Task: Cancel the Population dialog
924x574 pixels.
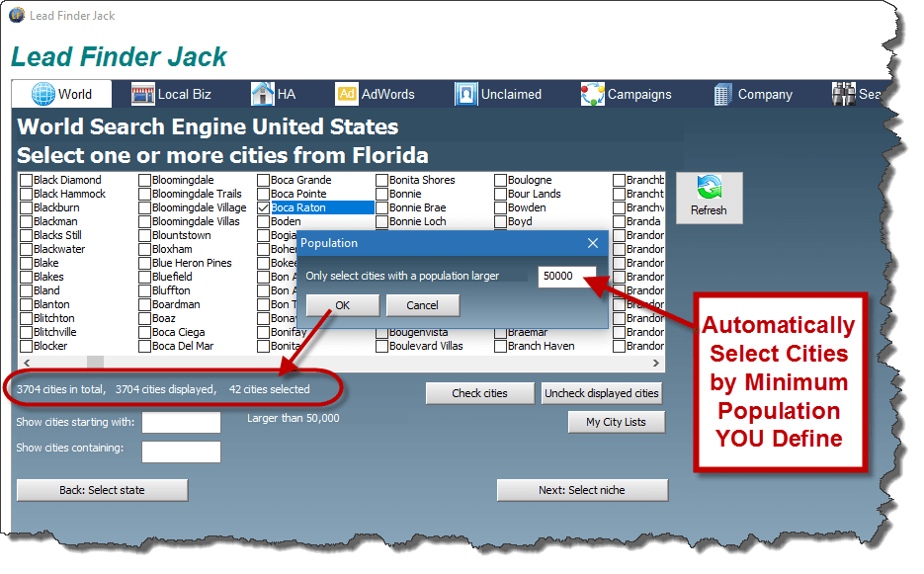Action: [422, 305]
